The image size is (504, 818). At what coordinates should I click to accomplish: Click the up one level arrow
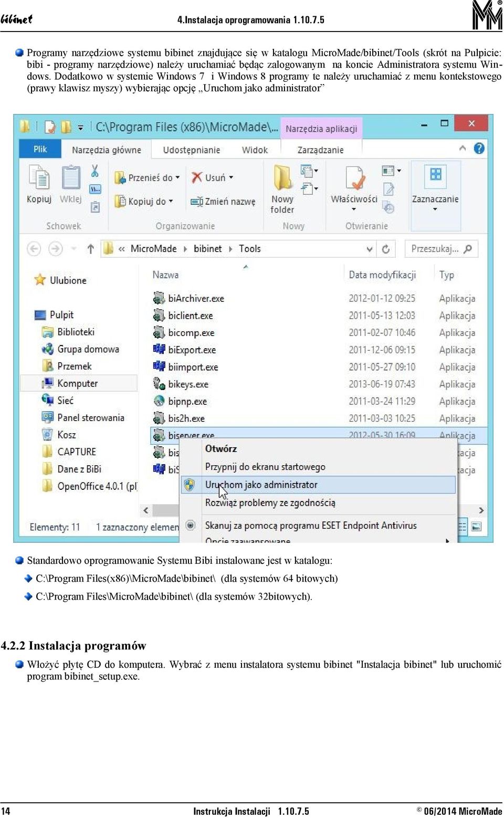[91, 249]
